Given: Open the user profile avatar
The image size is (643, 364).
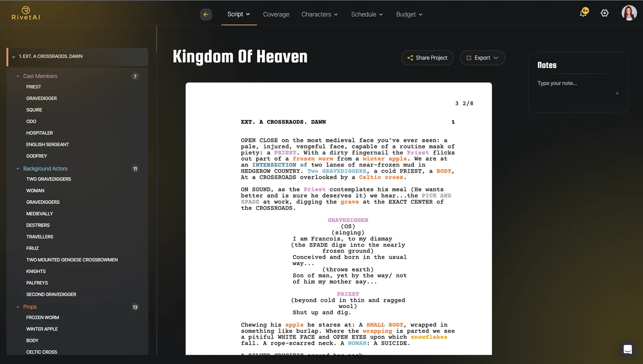Looking at the screenshot, I should coord(629,13).
